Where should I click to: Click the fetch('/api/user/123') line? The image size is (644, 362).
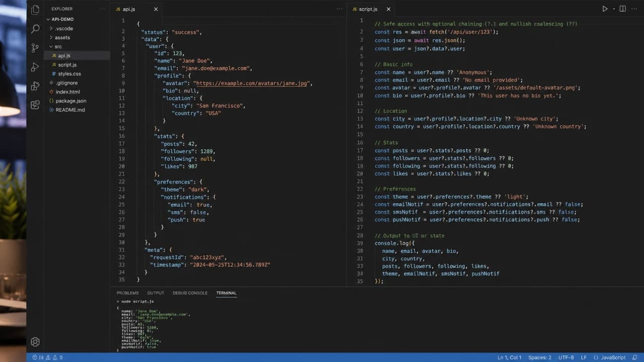point(436,32)
